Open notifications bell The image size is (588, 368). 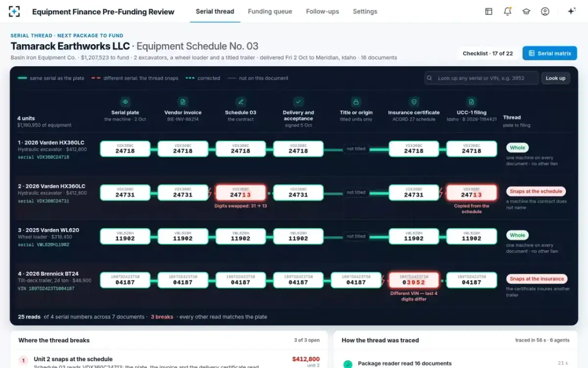[x=508, y=11]
